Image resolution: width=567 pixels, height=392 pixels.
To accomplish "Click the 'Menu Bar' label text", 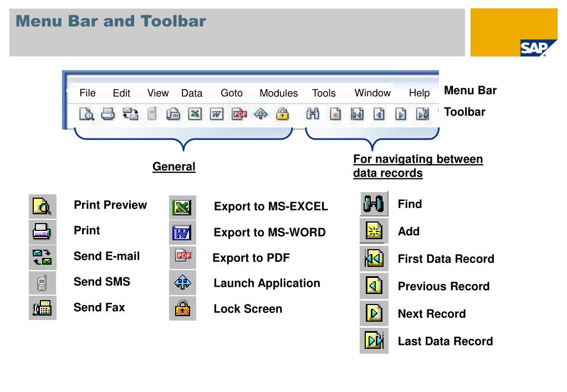I will coord(470,90).
